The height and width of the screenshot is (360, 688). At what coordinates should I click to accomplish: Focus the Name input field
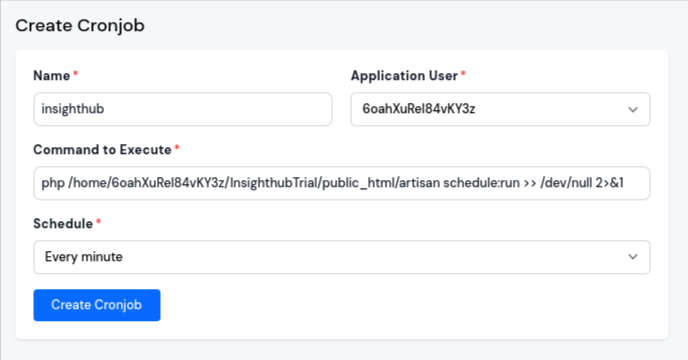(x=183, y=109)
